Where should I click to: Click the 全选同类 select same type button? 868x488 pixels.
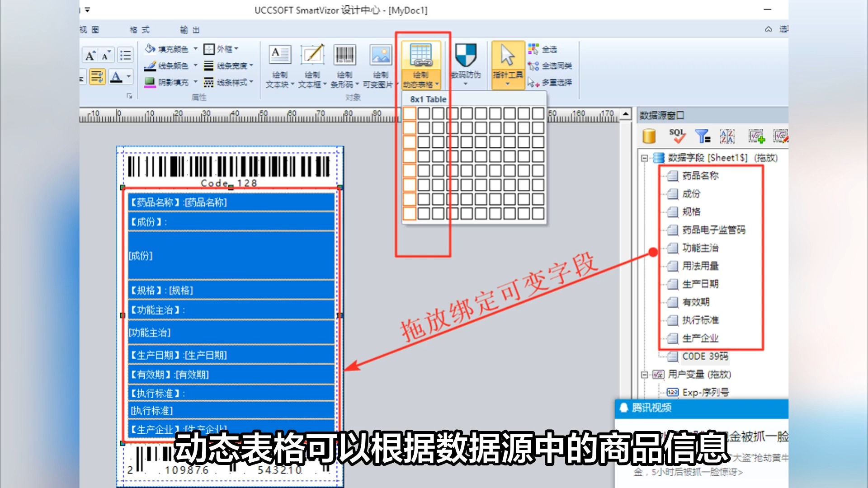(x=550, y=66)
